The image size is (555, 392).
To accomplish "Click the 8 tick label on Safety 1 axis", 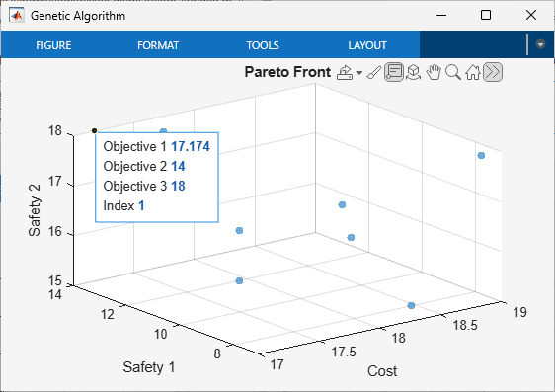I will click(x=217, y=353).
